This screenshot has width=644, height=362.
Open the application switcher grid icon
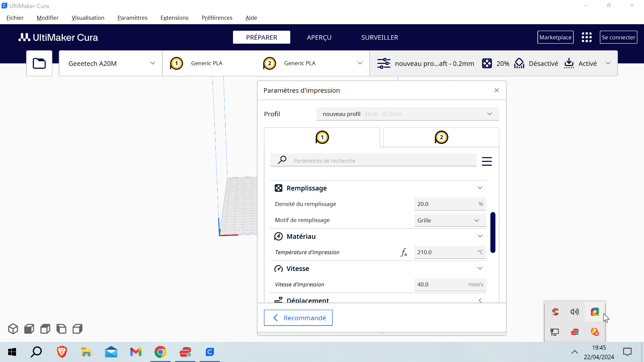click(586, 37)
